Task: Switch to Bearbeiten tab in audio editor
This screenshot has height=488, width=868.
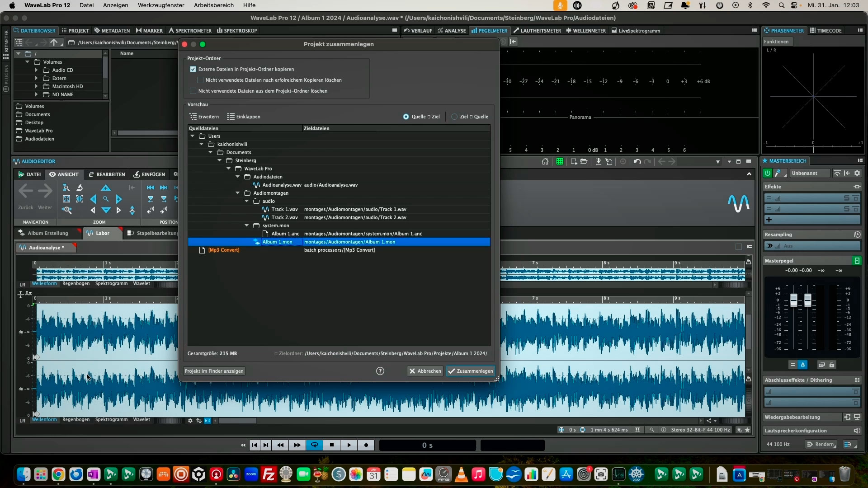Action: [107, 174]
